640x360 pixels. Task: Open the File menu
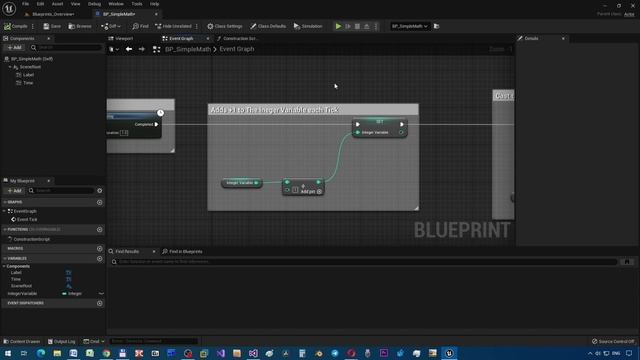(25, 4)
